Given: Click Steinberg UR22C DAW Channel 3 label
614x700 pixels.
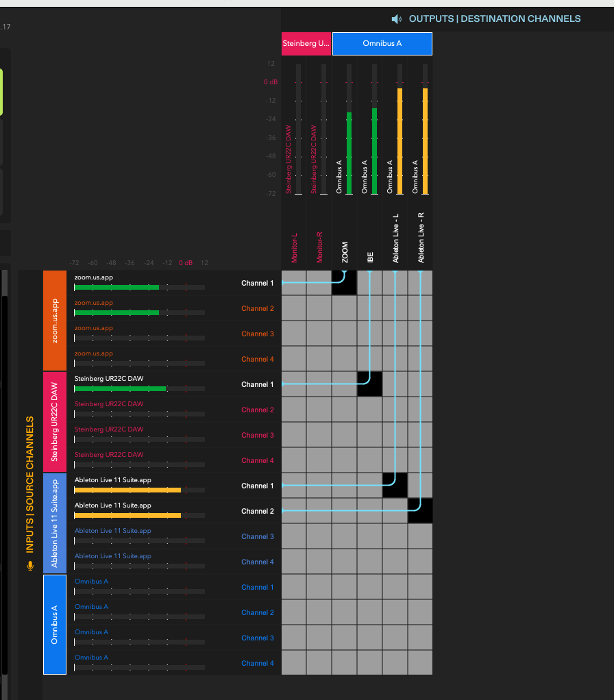Looking at the screenshot, I should pos(258,435).
